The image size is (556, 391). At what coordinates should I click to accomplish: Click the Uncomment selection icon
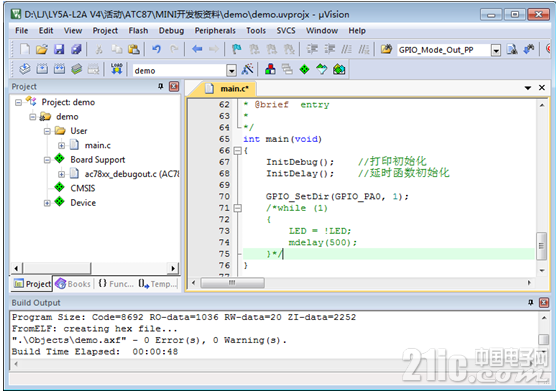tap(364, 49)
